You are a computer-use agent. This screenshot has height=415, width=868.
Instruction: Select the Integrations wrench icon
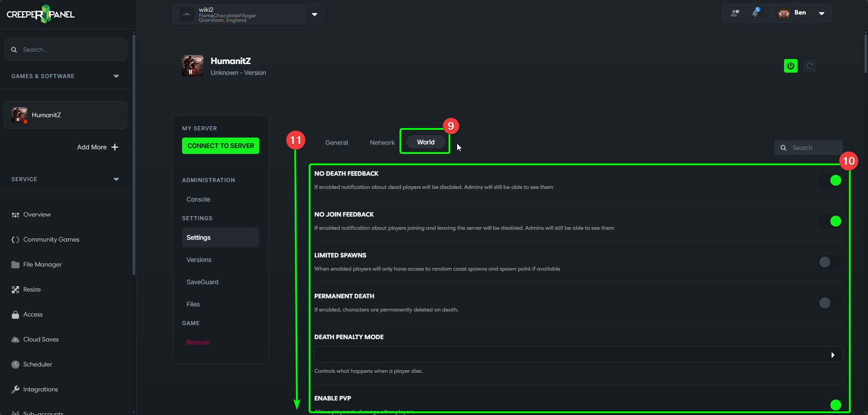[x=15, y=389]
